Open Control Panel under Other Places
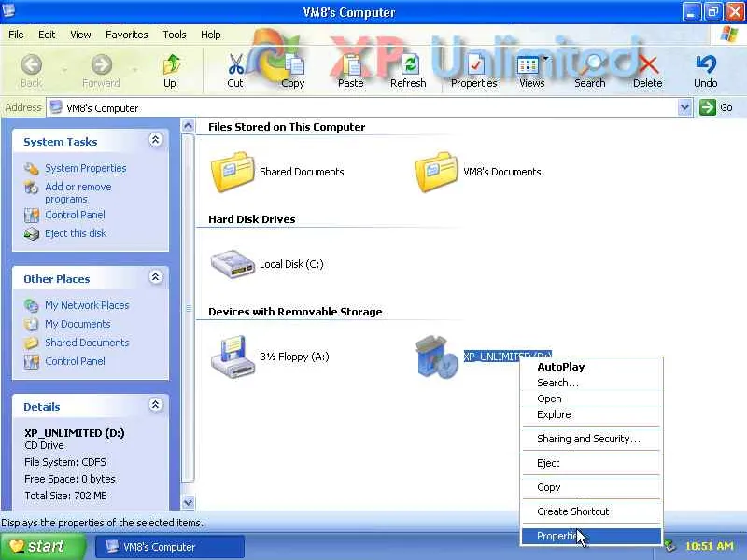Screen dimensions: 747x560 click(75, 361)
